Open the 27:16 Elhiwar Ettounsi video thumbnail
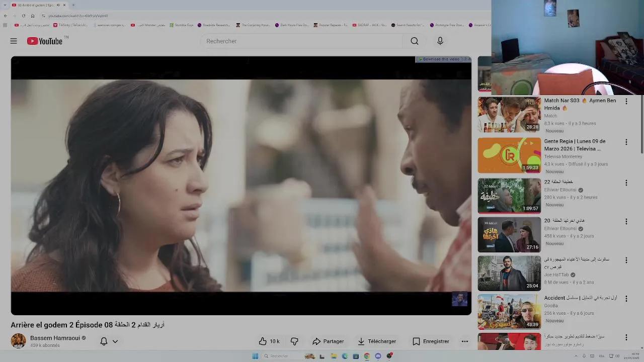 tap(509, 235)
